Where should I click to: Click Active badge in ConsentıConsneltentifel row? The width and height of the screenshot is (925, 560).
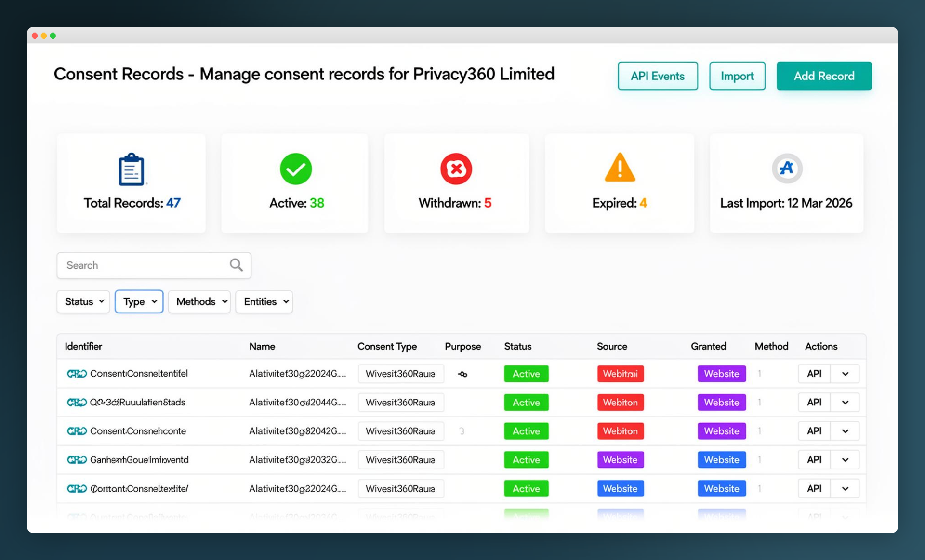tap(526, 374)
